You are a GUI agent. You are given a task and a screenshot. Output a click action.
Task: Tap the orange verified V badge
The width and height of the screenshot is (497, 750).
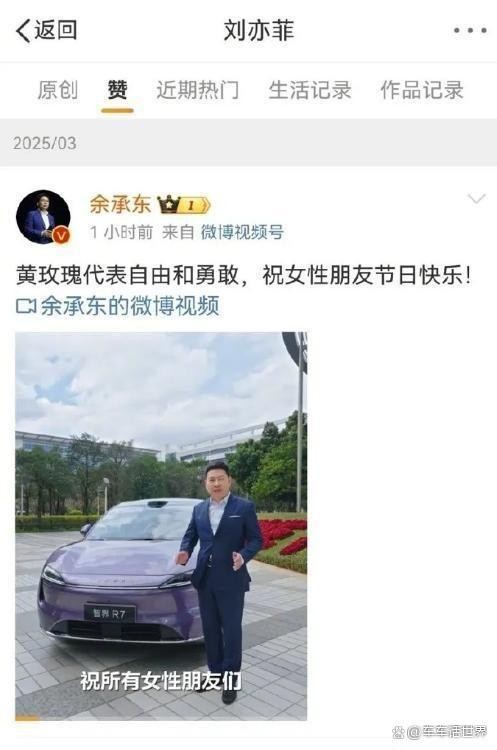62,235
